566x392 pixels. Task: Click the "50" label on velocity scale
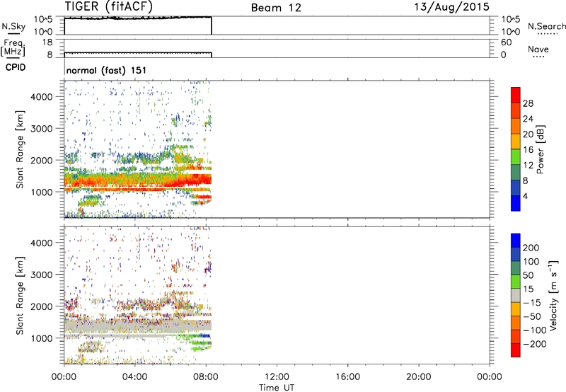pos(528,275)
